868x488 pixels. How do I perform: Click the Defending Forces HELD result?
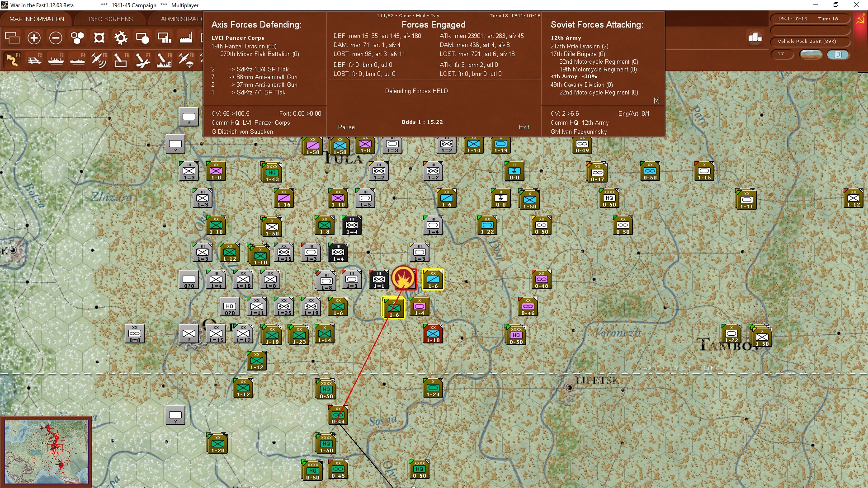point(416,91)
